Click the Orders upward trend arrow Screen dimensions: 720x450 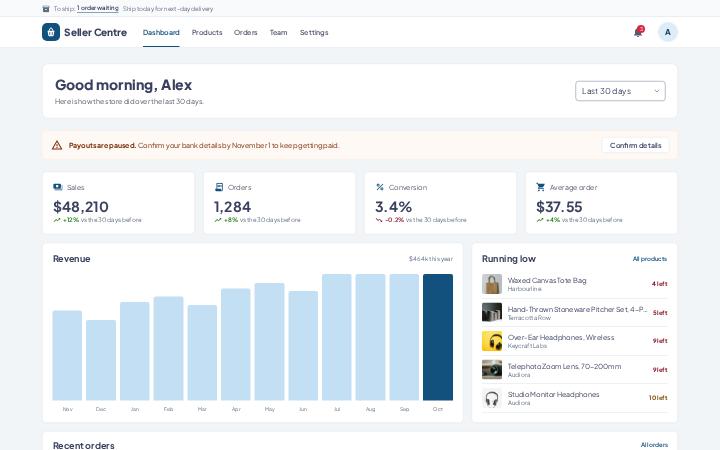coord(218,220)
